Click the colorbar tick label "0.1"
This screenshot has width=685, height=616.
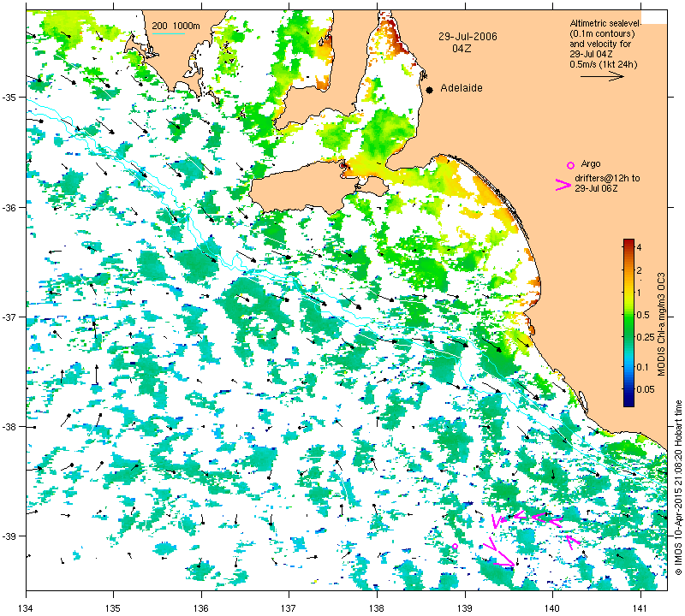pos(643,367)
